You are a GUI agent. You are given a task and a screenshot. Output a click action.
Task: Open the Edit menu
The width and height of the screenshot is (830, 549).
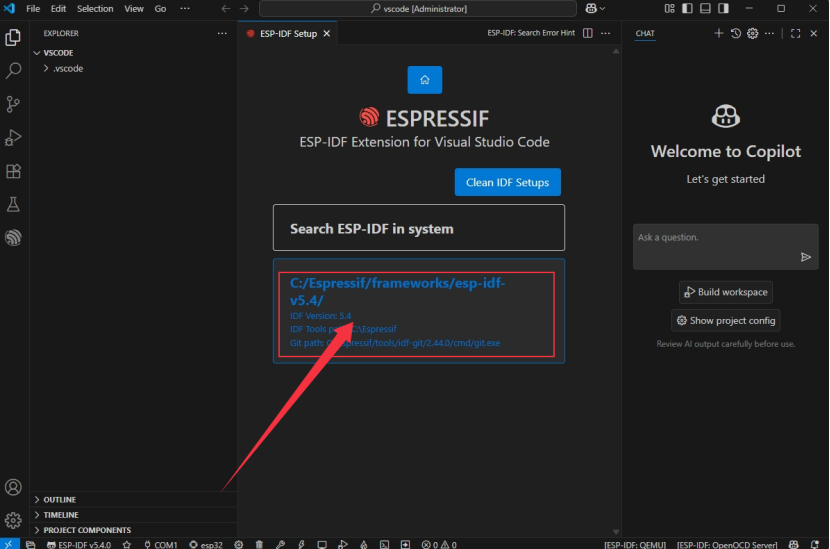point(58,8)
